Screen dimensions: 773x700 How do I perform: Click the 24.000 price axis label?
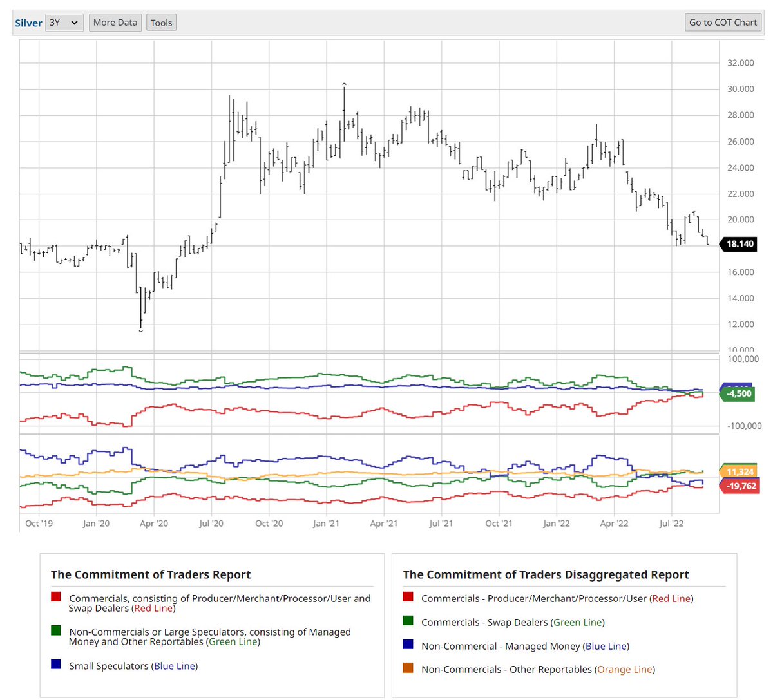pos(741,167)
